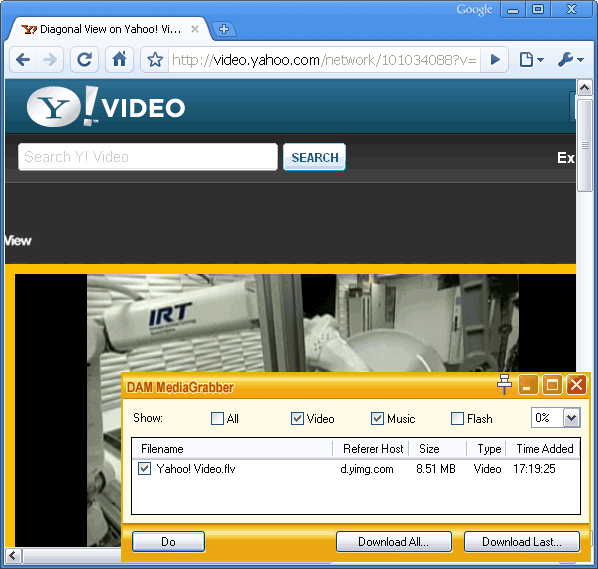Open a new browser tab
The width and height of the screenshot is (598, 569).
tap(224, 29)
